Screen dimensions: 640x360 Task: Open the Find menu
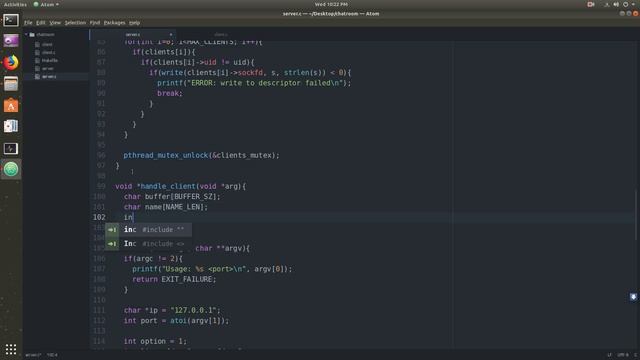(95, 23)
